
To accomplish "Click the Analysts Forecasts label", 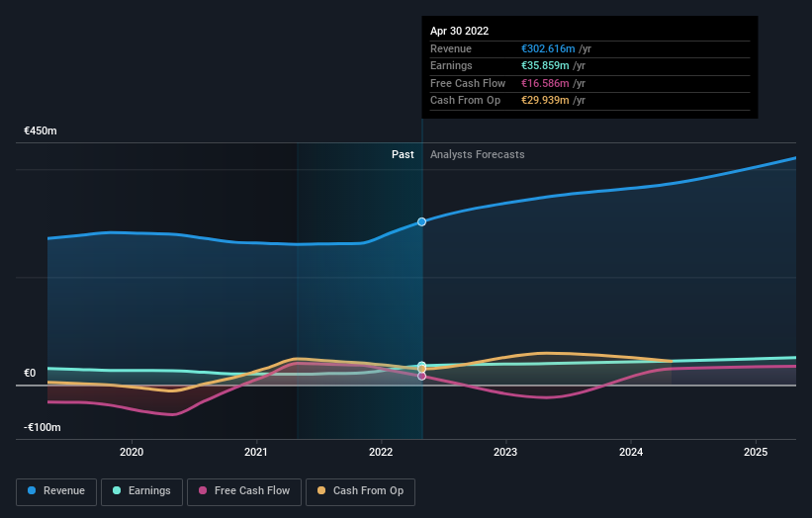I will pos(477,154).
